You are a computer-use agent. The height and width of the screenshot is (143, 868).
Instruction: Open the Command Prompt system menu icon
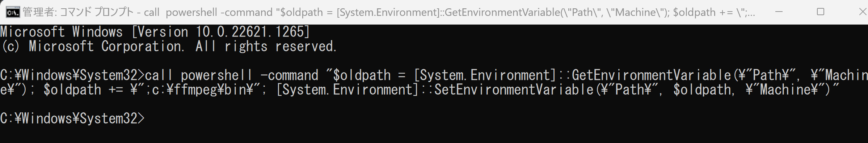(13, 12)
